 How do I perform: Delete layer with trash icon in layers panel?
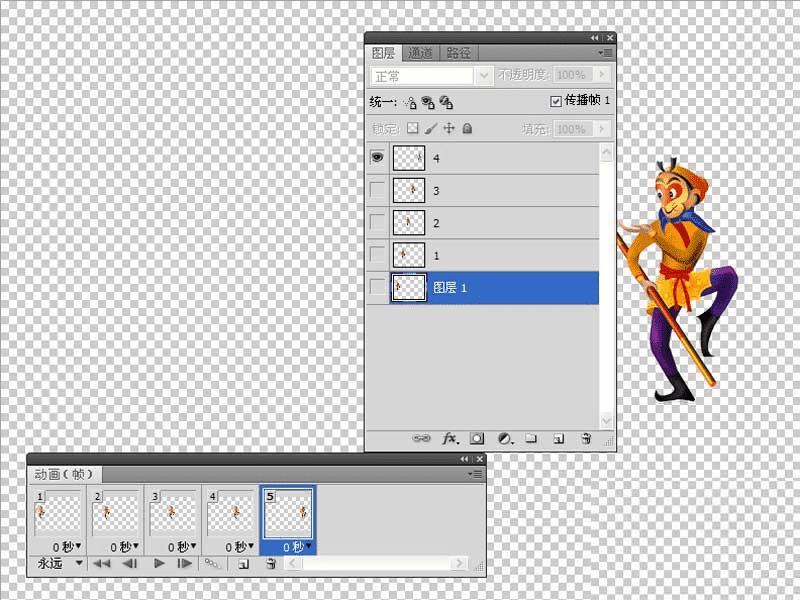pyautogui.click(x=586, y=438)
